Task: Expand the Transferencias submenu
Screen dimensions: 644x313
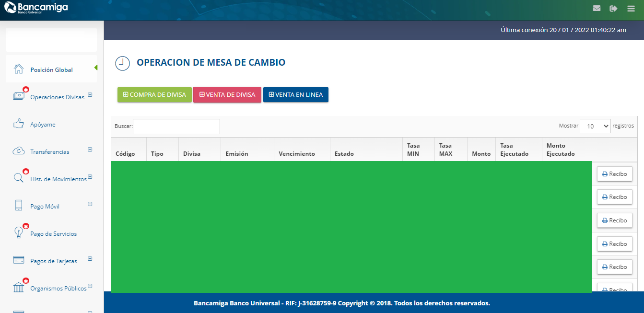Action: pos(90,150)
